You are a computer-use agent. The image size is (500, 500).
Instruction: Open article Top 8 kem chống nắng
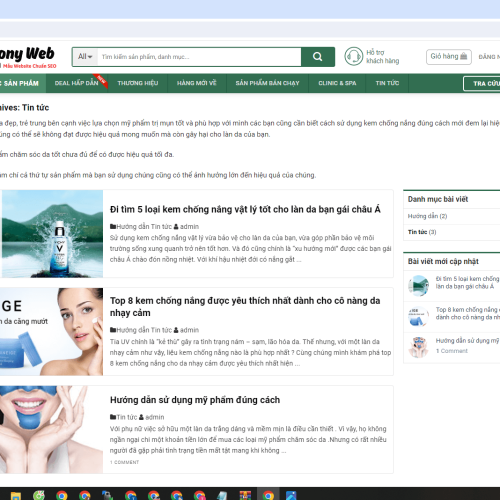coord(245,307)
